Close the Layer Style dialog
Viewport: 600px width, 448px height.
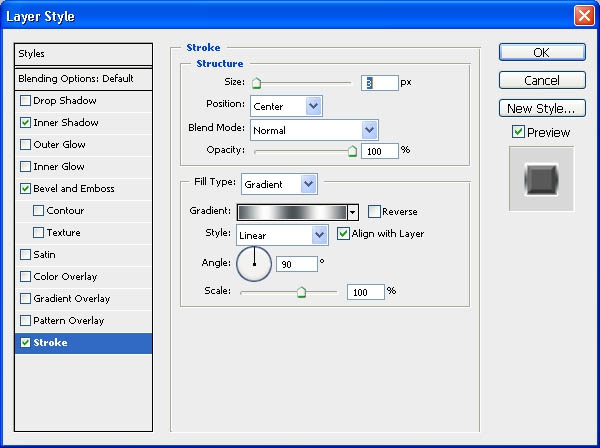click(x=584, y=16)
